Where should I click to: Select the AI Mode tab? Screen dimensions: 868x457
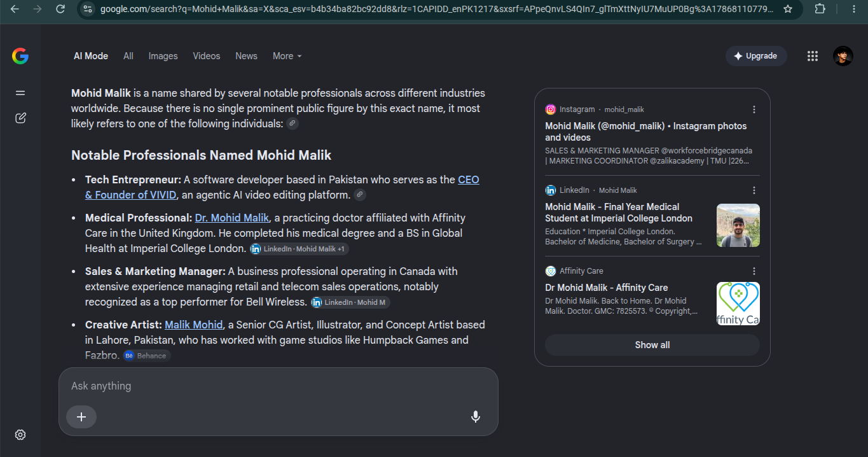(x=91, y=56)
